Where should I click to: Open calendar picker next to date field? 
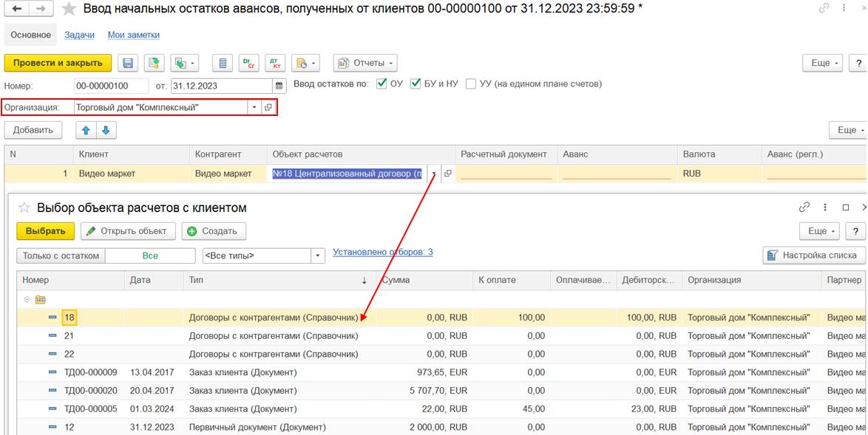click(279, 86)
